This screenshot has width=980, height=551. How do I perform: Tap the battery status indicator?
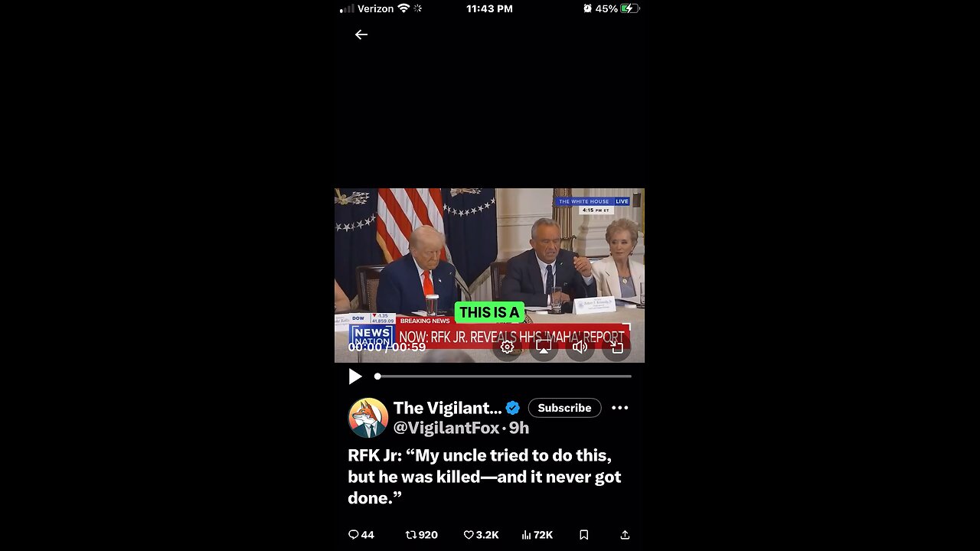coord(630,8)
